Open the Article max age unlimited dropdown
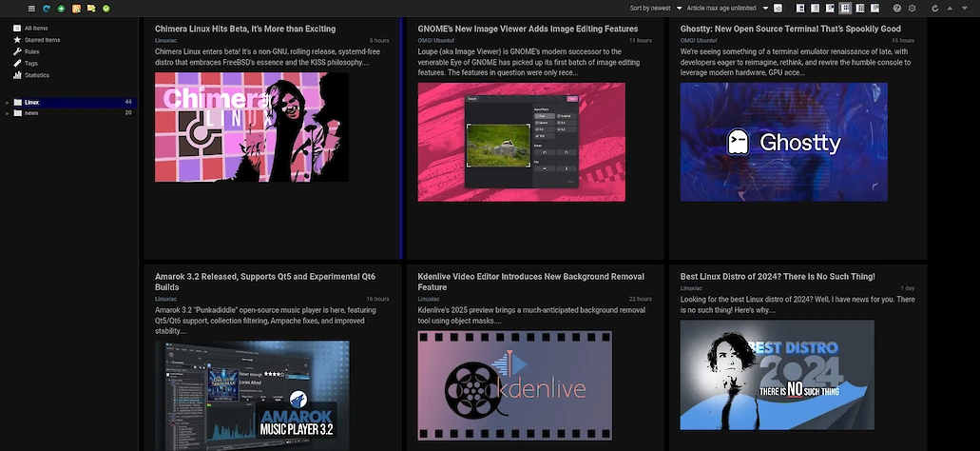 727,9
